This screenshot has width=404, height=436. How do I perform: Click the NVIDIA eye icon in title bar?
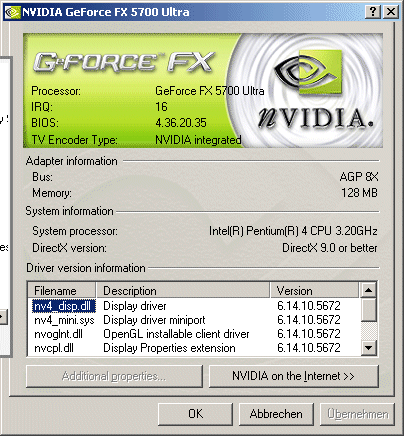click(13, 12)
